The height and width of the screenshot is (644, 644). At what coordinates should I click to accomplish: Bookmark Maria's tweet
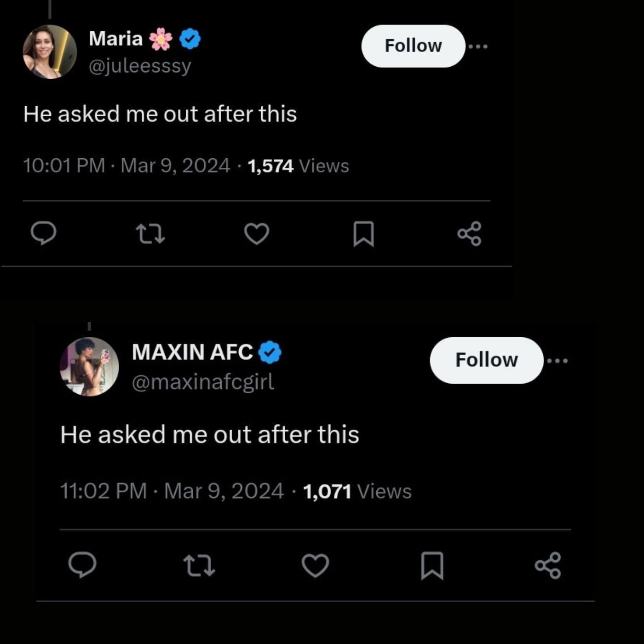tap(363, 234)
